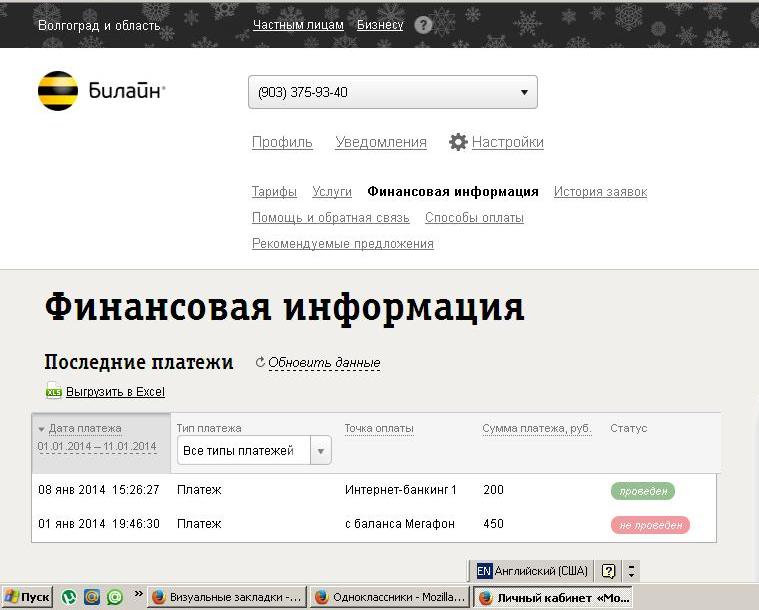Click the settings gear icon
Viewport: 759px width, 610px height.
pos(458,142)
